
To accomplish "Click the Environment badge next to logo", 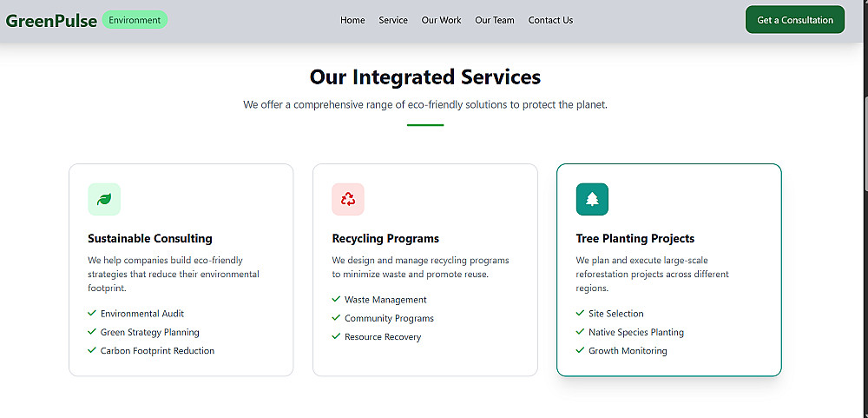I will [135, 20].
